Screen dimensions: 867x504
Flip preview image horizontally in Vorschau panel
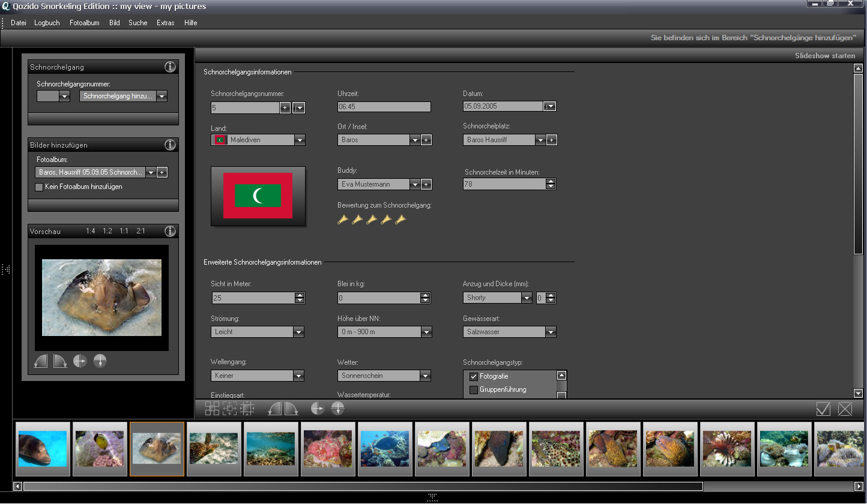[80, 361]
